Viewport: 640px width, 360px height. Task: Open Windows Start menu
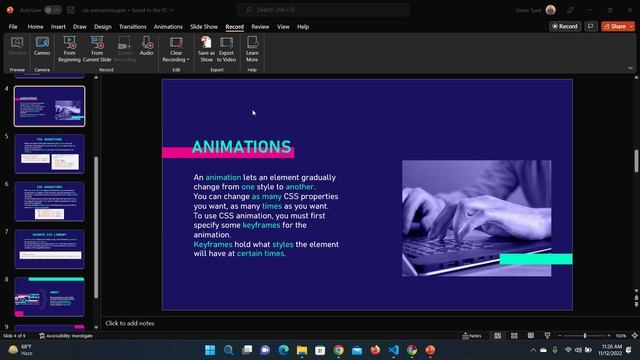click(x=210, y=350)
